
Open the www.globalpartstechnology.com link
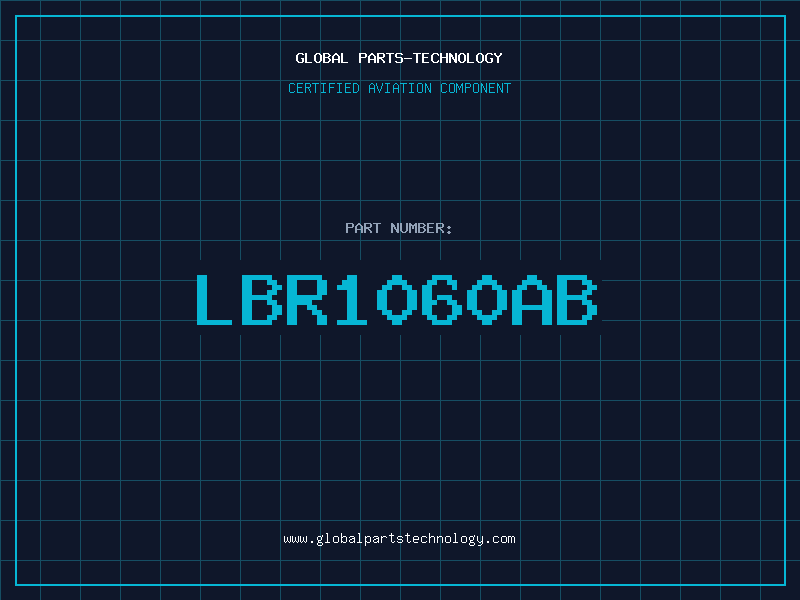tap(399, 539)
